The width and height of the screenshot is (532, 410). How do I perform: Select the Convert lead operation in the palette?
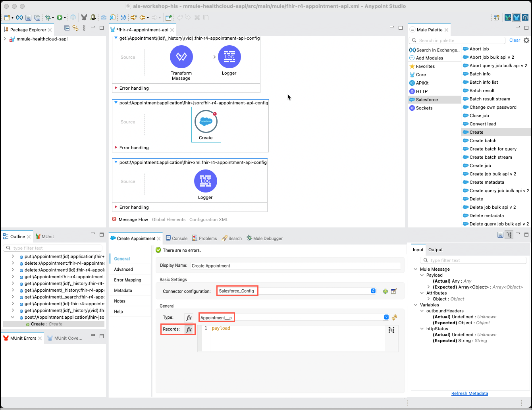(x=483, y=124)
